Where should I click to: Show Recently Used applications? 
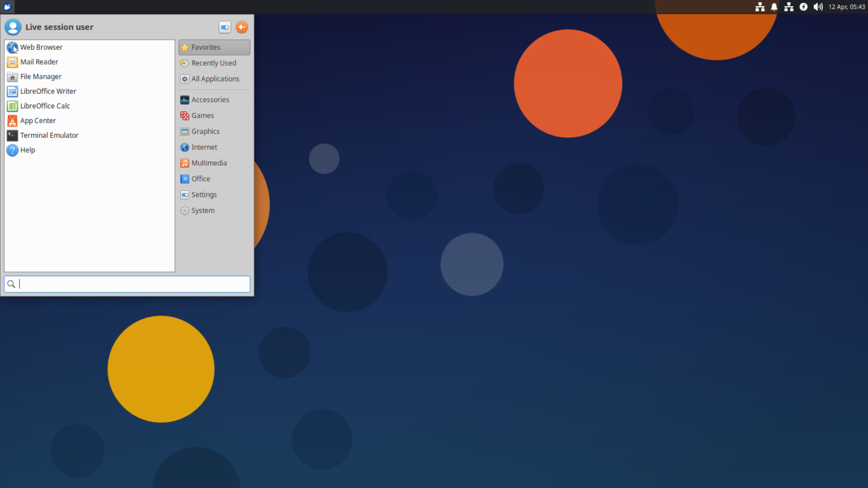coord(213,63)
